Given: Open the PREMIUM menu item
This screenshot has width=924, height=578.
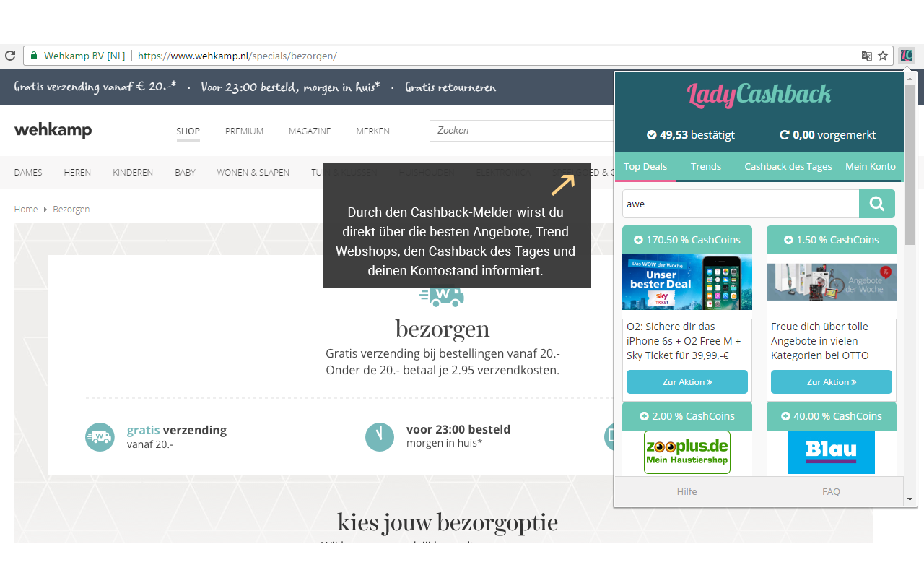Looking at the screenshot, I should pyautogui.click(x=244, y=131).
